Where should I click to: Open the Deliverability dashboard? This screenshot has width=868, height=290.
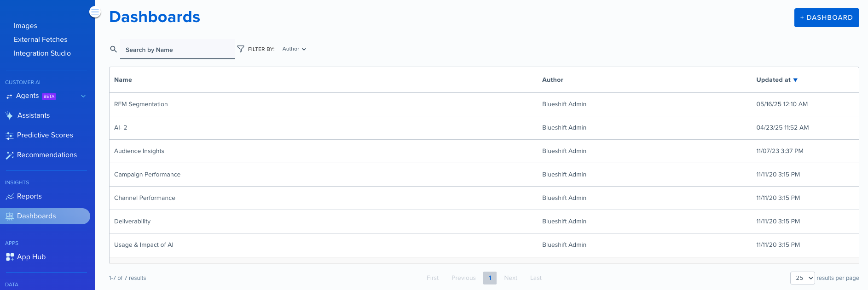132,222
